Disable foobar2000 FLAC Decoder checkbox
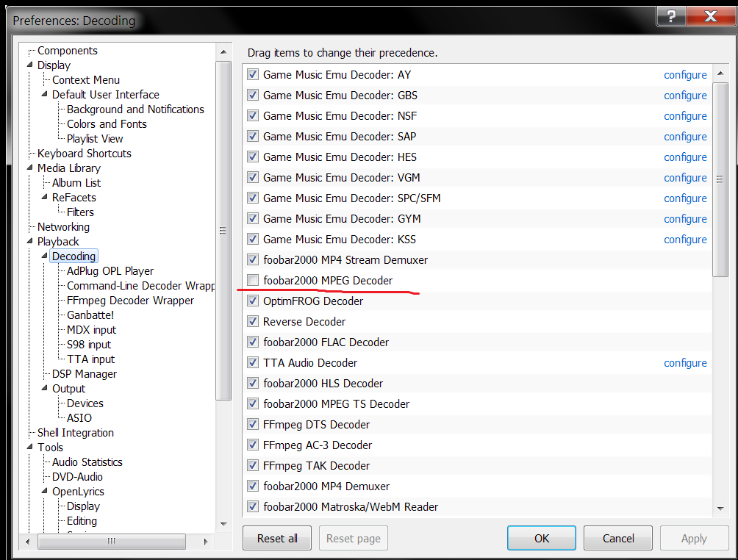 pos(253,342)
